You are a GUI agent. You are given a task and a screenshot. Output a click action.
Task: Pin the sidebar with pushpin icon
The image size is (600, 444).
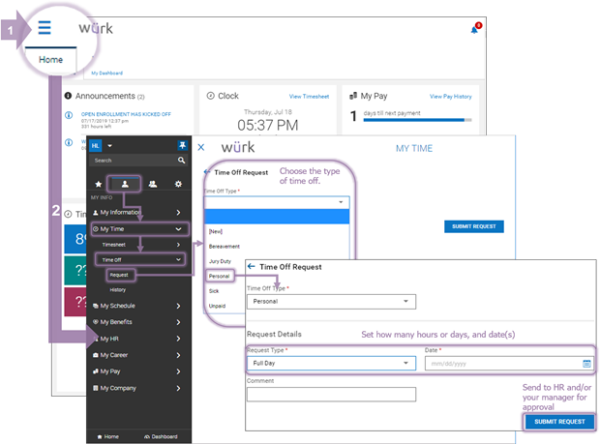click(182, 145)
